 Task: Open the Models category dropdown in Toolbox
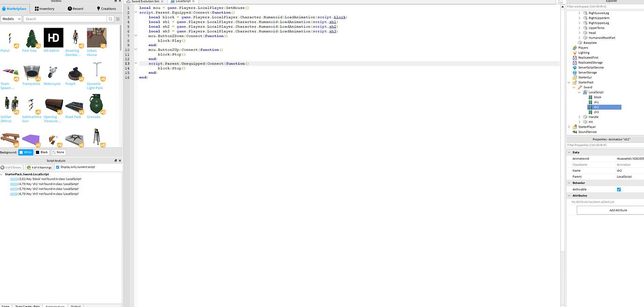pos(11,19)
